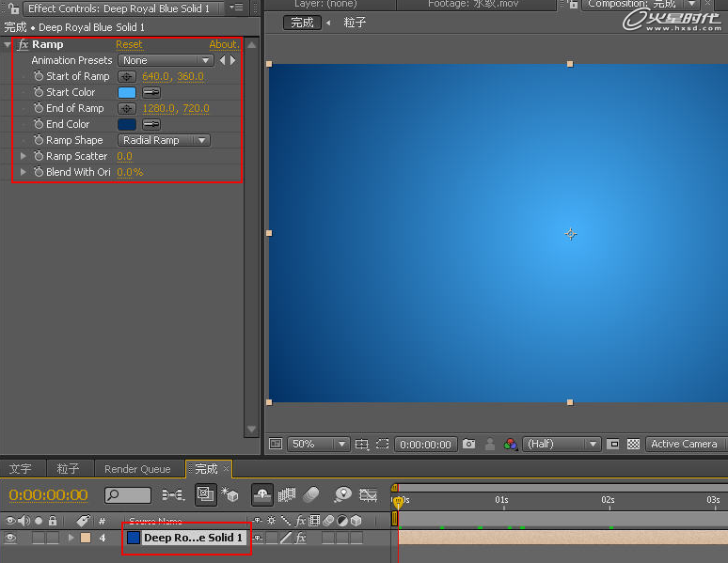Open the show channel RGB icon in viewer
728x563 pixels.
(511, 445)
